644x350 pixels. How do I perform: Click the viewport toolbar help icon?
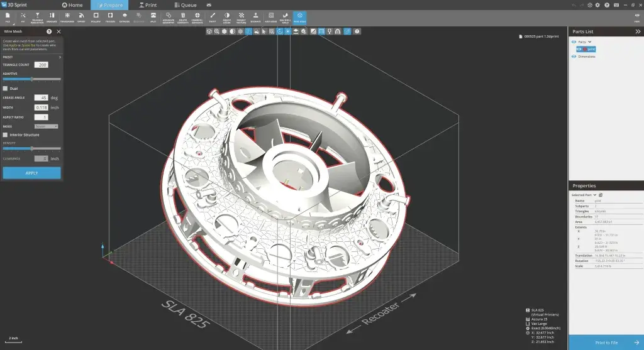coord(357,31)
